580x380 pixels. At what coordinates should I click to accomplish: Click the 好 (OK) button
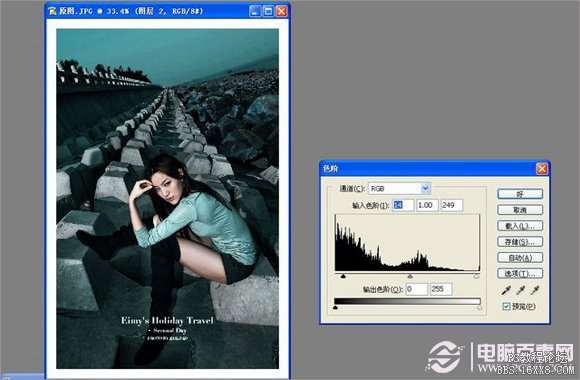point(520,194)
